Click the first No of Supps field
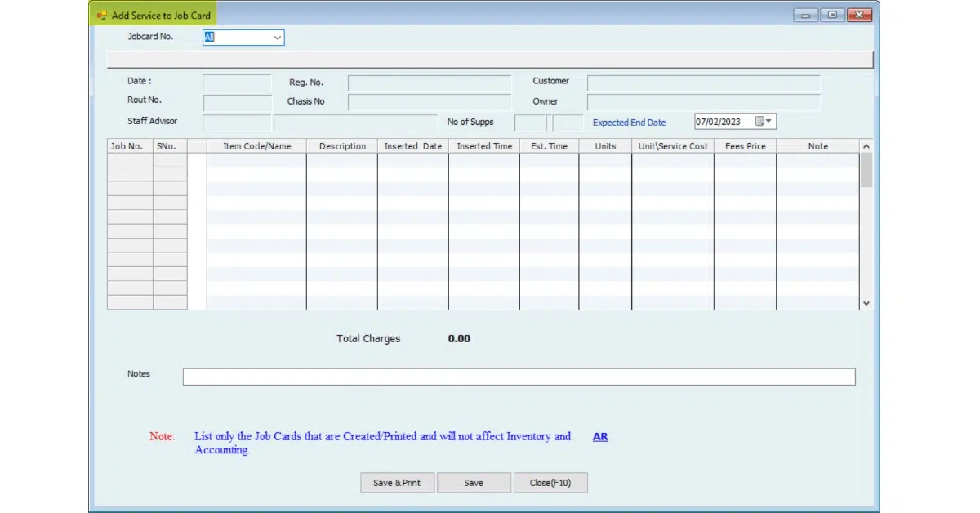Screen dimensions: 980x513 [531, 123]
